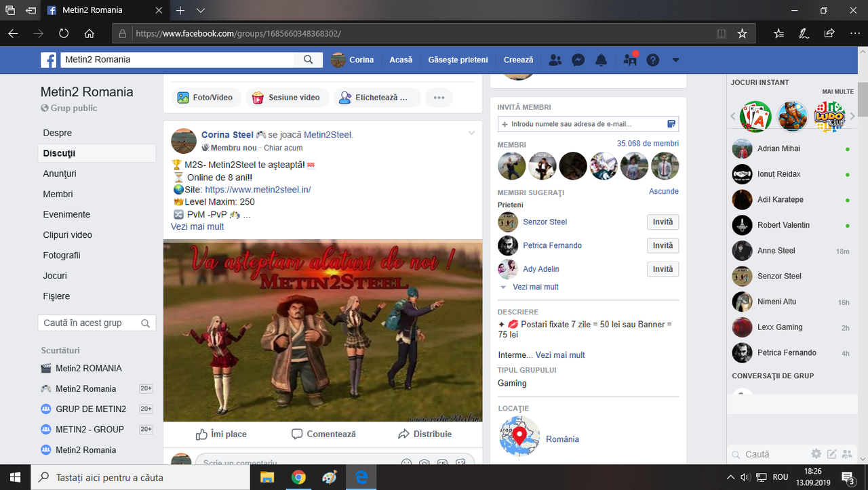
Task: Click the România location map thumbnail
Action: tap(519, 437)
